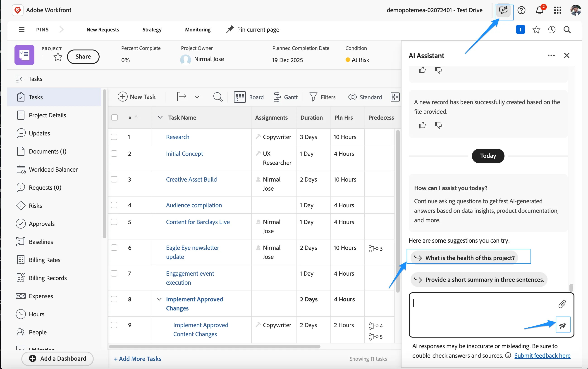This screenshot has width=588, height=369.
Task: Click New Task button
Action: click(137, 97)
